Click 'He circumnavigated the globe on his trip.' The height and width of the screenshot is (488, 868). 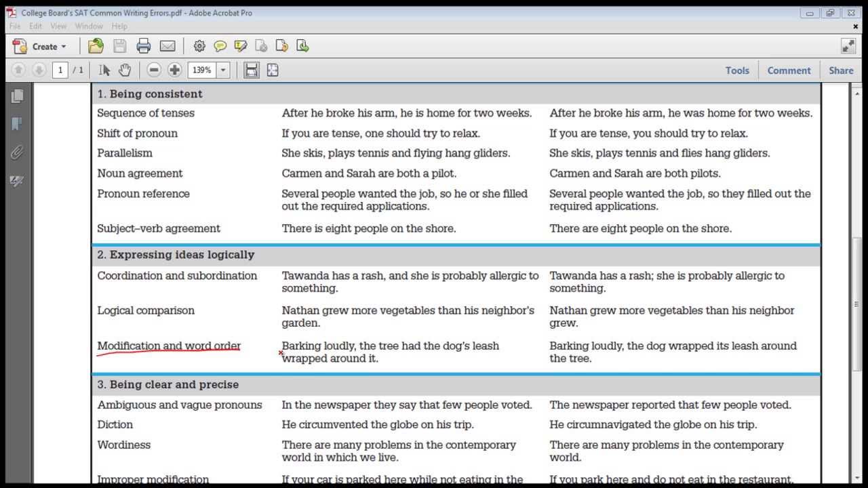(653, 425)
